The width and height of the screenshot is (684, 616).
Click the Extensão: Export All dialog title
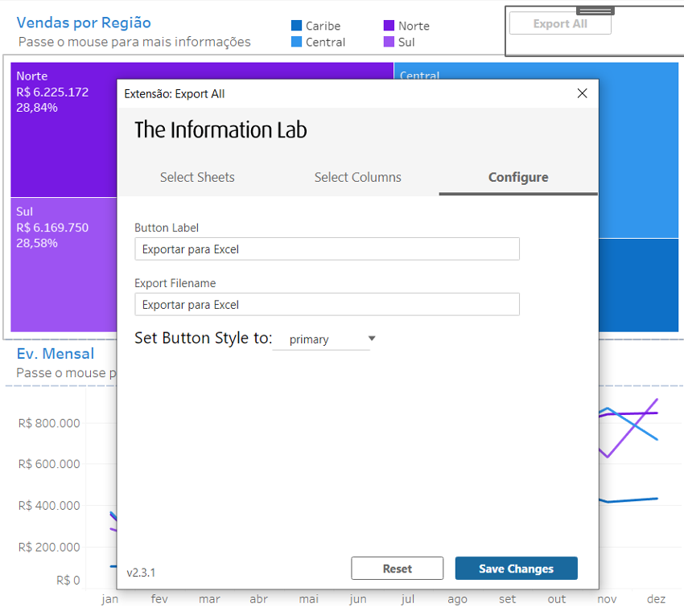tap(175, 94)
